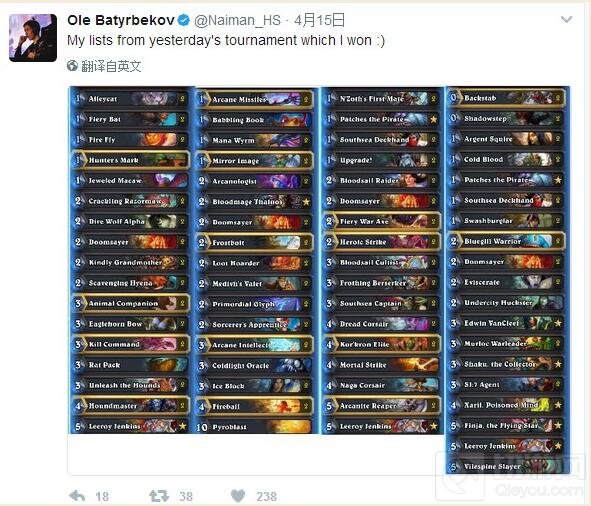Click the Backstab card entry

[x=507, y=98]
